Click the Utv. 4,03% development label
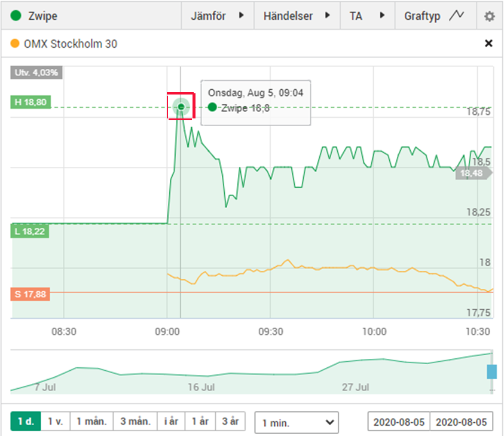The width and height of the screenshot is (504, 436). coord(36,72)
